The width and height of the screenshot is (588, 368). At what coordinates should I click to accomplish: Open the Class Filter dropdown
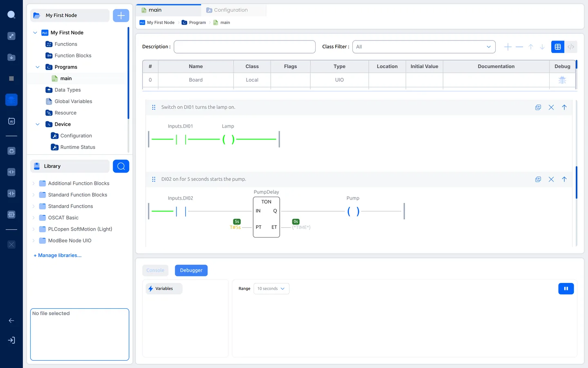(424, 47)
